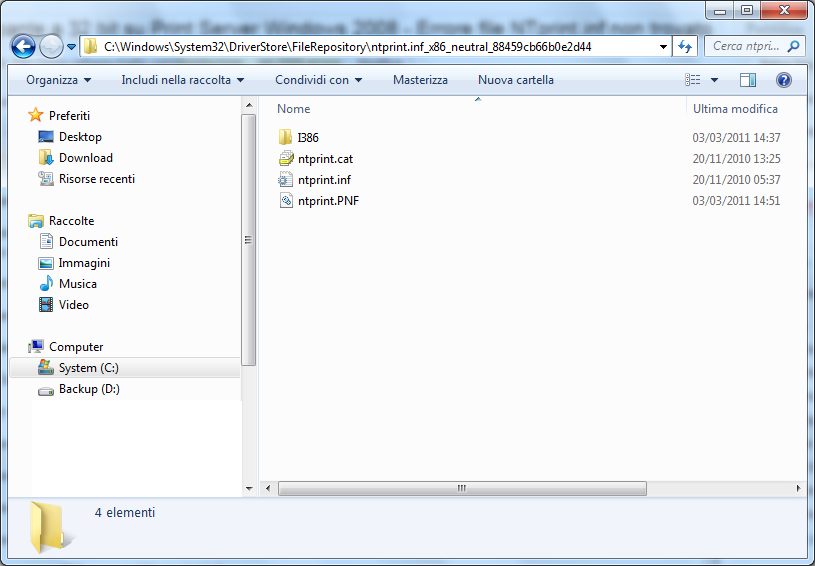Image resolution: width=815 pixels, height=566 pixels.
Task: Expand the address bar previous locations dropdown
Action: 663,47
